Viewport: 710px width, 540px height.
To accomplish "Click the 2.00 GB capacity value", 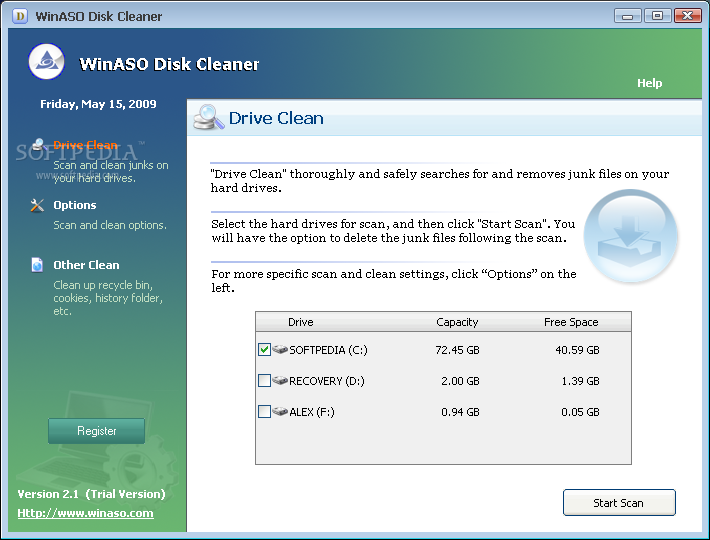I will point(460,381).
